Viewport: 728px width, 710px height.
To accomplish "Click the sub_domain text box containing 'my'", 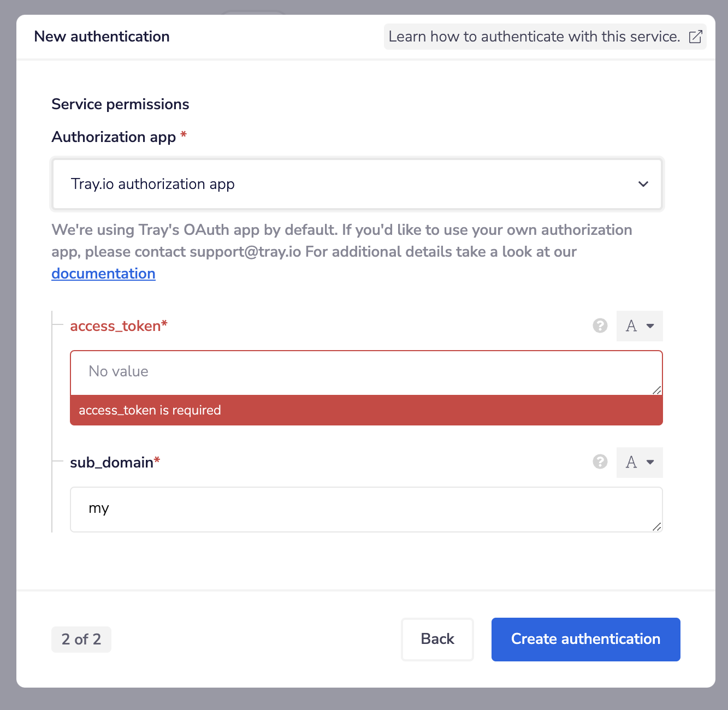I will tap(365, 509).
